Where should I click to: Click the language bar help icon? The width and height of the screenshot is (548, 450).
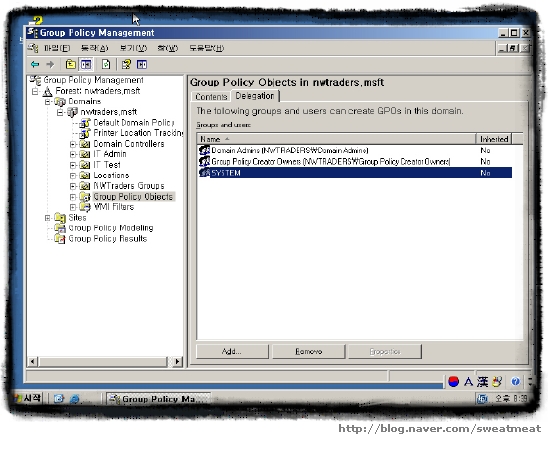click(x=515, y=381)
